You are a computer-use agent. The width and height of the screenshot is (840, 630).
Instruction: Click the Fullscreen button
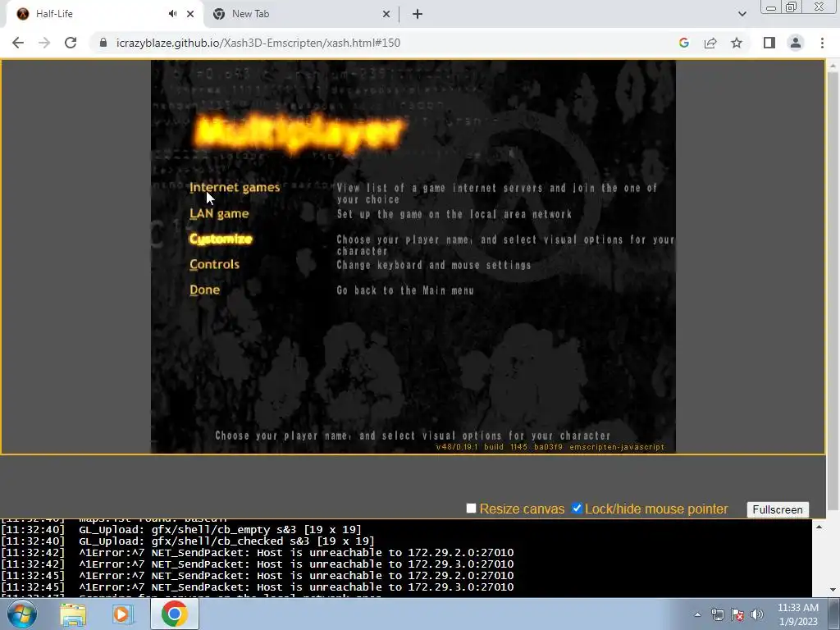click(x=778, y=509)
